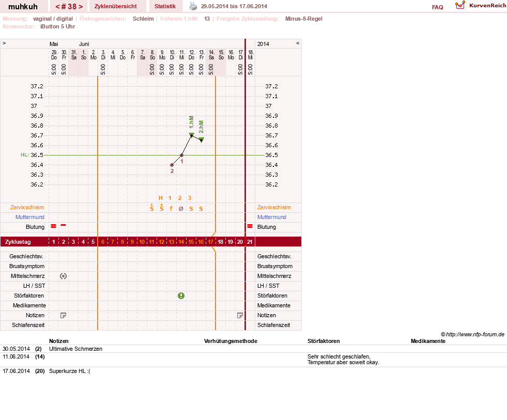Collapse the chart with the right < arrow
This screenshot has height=420, width=507.
298,43
